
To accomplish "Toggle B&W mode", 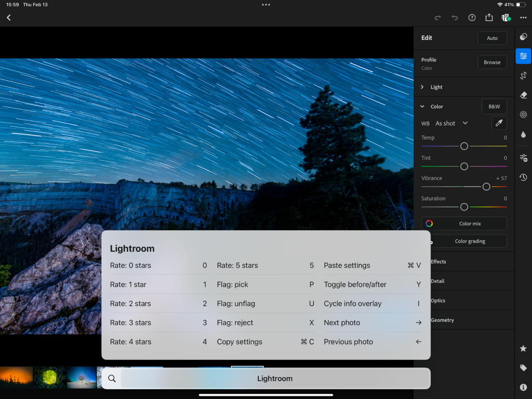I will [x=494, y=106].
